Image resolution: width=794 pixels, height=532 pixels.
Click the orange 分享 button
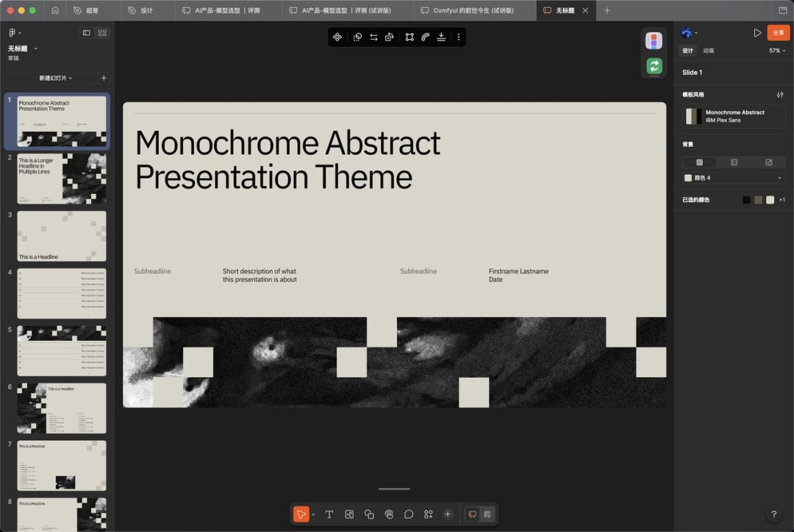point(779,32)
